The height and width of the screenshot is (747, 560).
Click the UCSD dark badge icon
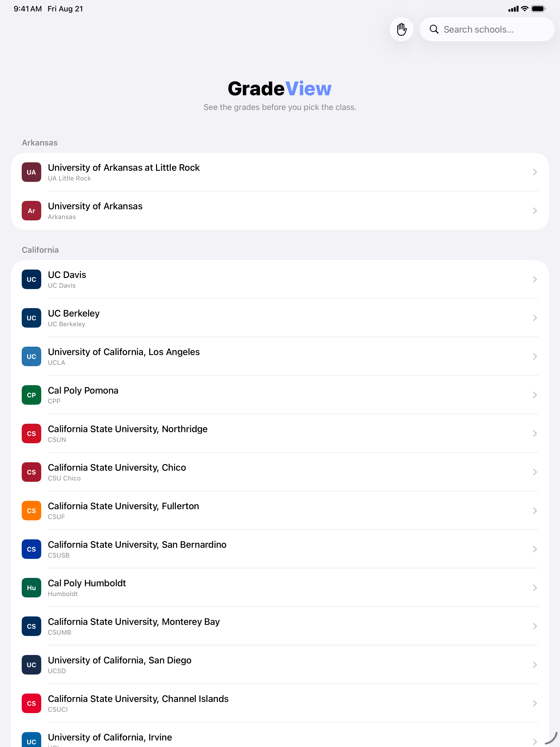pyautogui.click(x=31, y=664)
